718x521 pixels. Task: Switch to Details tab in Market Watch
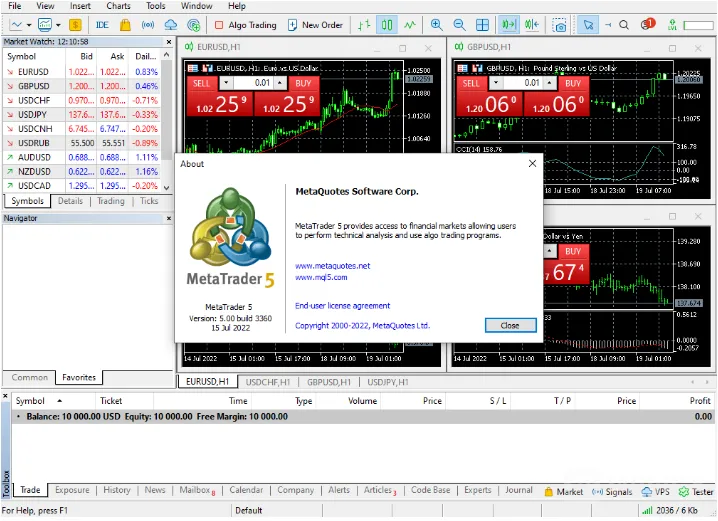pyautogui.click(x=70, y=201)
